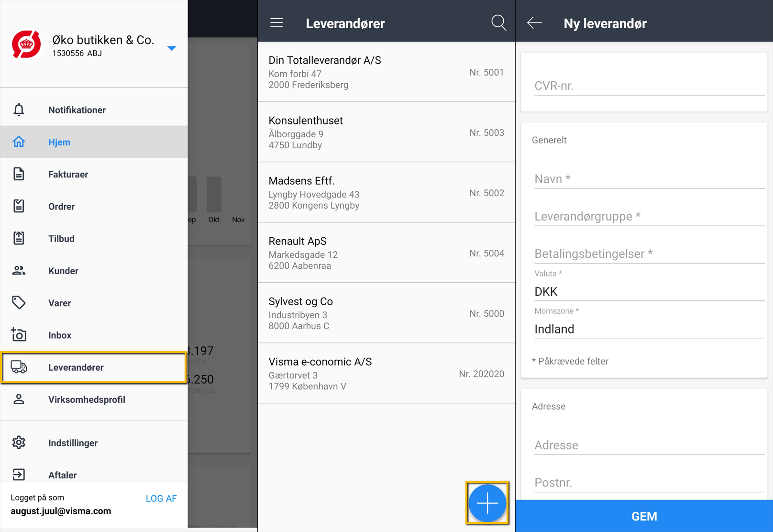Click the Inbox camera icon
The height and width of the screenshot is (532, 773).
pyautogui.click(x=19, y=335)
